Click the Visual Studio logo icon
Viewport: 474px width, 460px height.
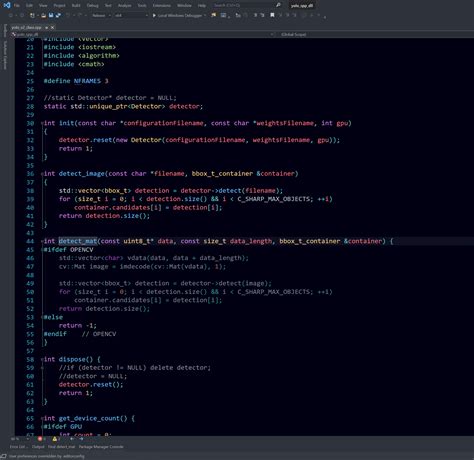tap(7, 5)
